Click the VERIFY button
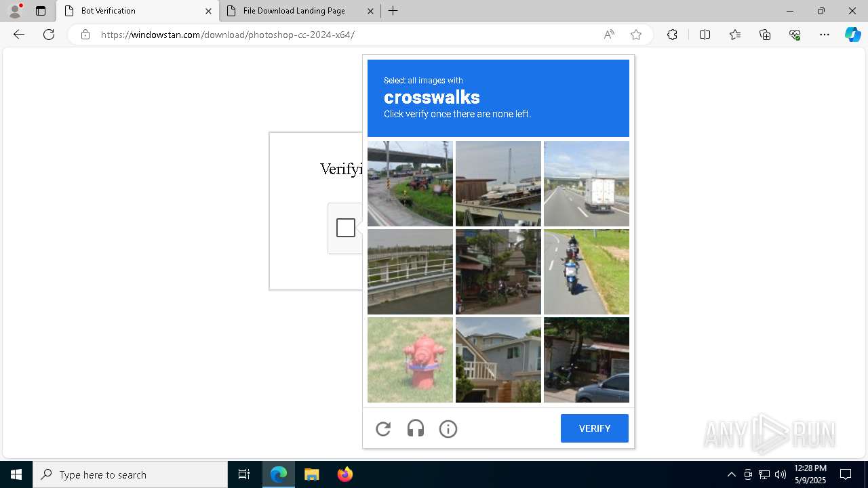The height and width of the screenshot is (488, 868). pos(595,428)
